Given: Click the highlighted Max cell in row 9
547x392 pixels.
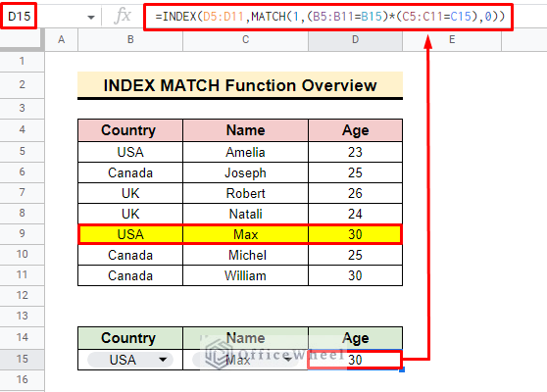Looking at the screenshot, I should [246, 234].
